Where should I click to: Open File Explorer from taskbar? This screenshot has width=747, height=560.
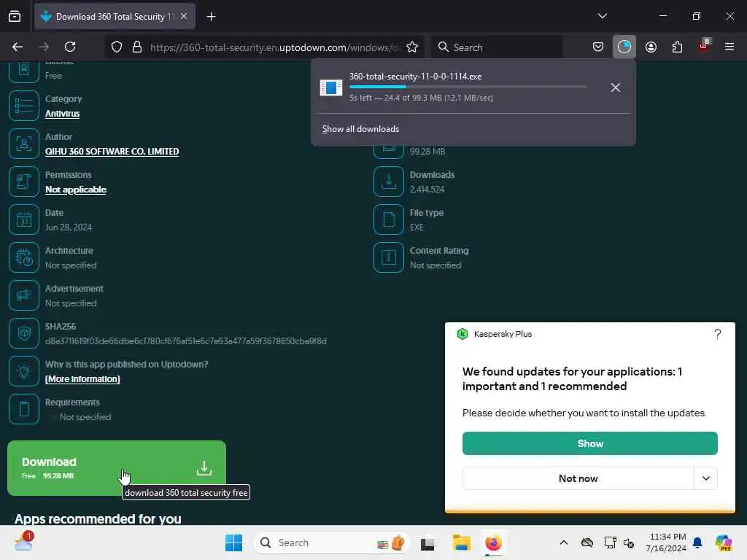click(461, 542)
